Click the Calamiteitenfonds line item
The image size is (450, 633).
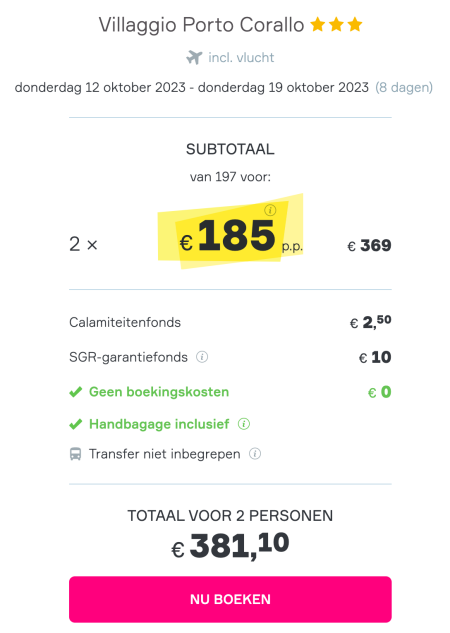click(x=230, y=322)
